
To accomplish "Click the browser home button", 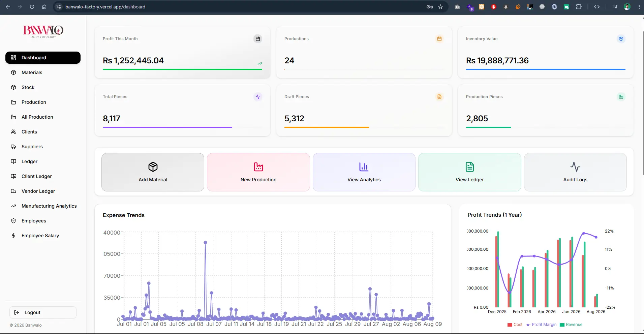I will coord(44,7).
